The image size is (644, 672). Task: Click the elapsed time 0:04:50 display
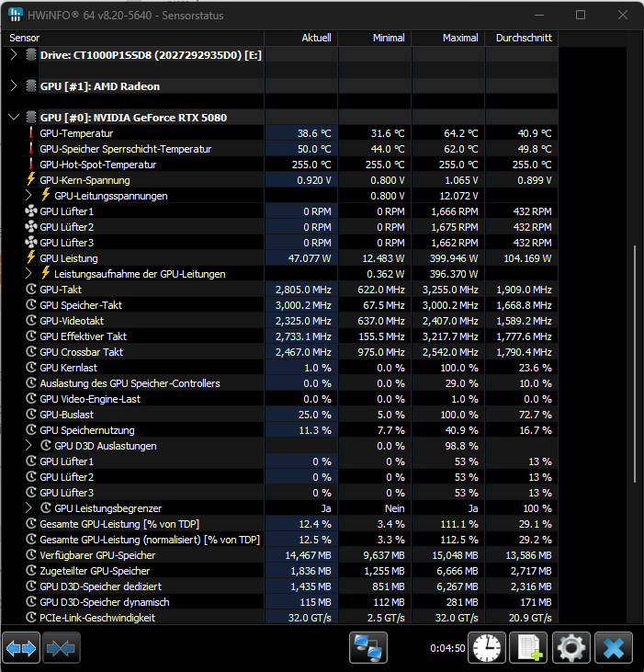click(447, 648)
